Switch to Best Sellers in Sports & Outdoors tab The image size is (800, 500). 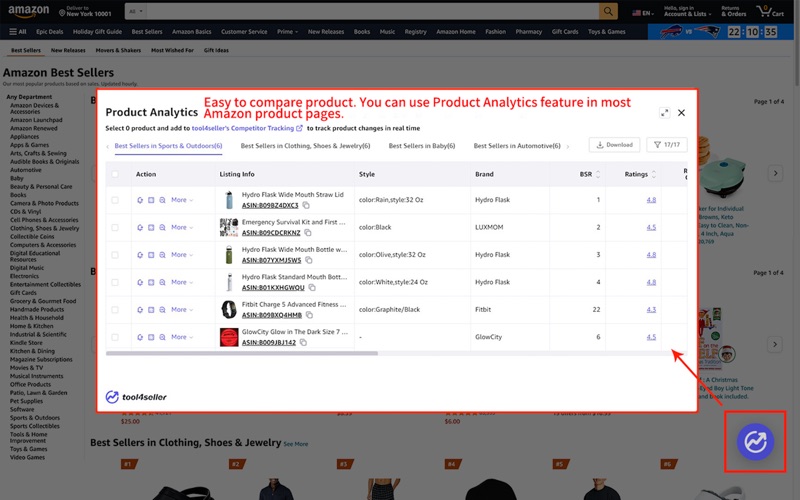click(x=168, y=146)
